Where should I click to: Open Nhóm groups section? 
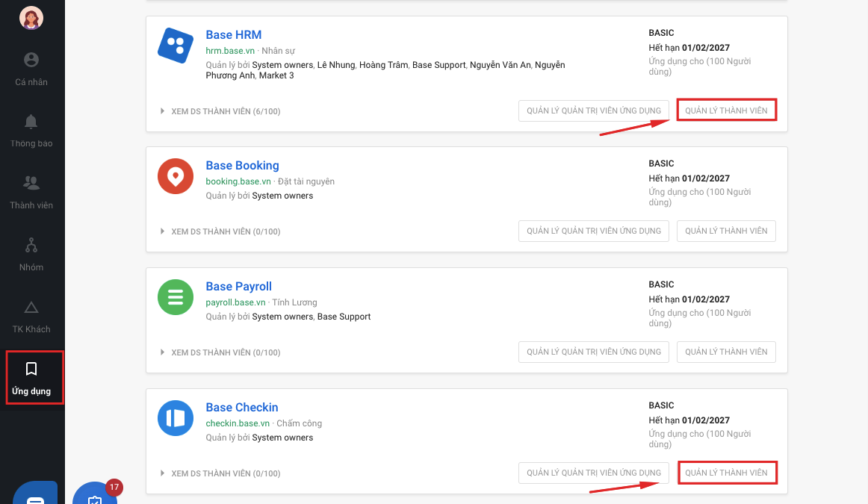point(31,255)
